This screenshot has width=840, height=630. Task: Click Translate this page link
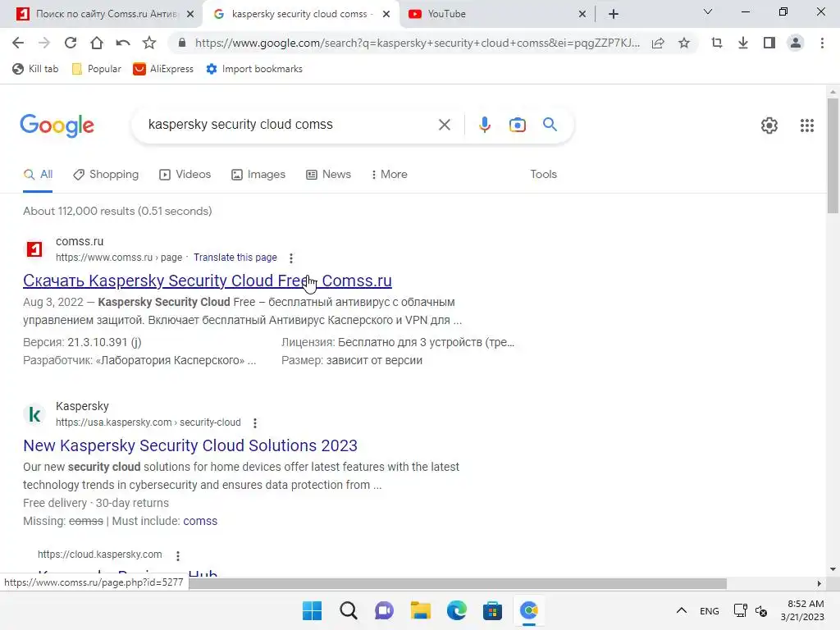coord(235,257)
